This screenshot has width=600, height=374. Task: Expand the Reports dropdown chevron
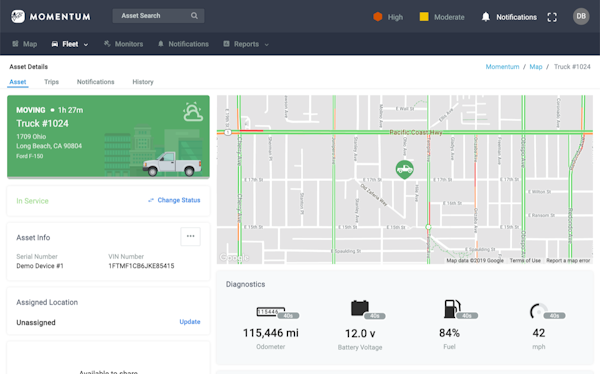[266, 45]
